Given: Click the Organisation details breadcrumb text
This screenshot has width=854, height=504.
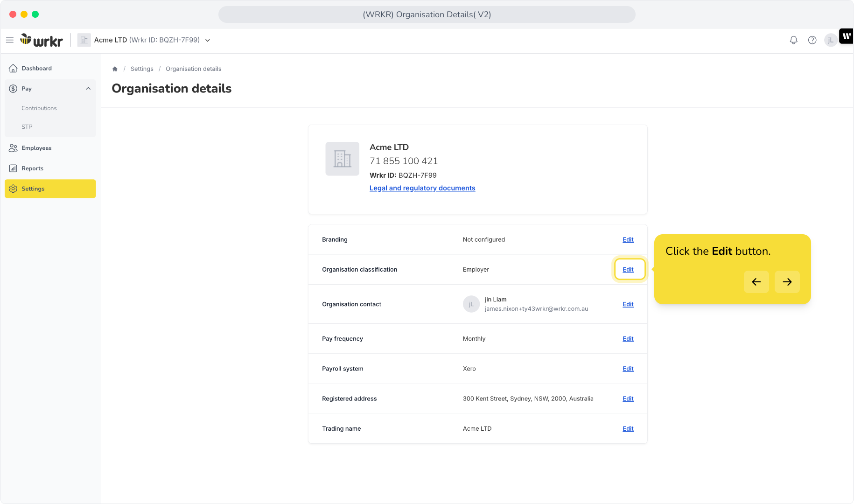Looking at the screenshot, I should 194,69.
